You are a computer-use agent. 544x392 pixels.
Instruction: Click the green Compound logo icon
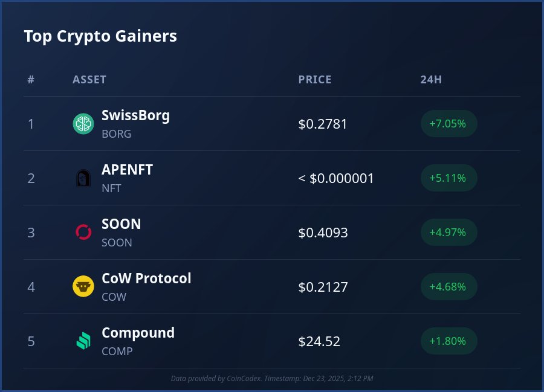coord(83,341)
